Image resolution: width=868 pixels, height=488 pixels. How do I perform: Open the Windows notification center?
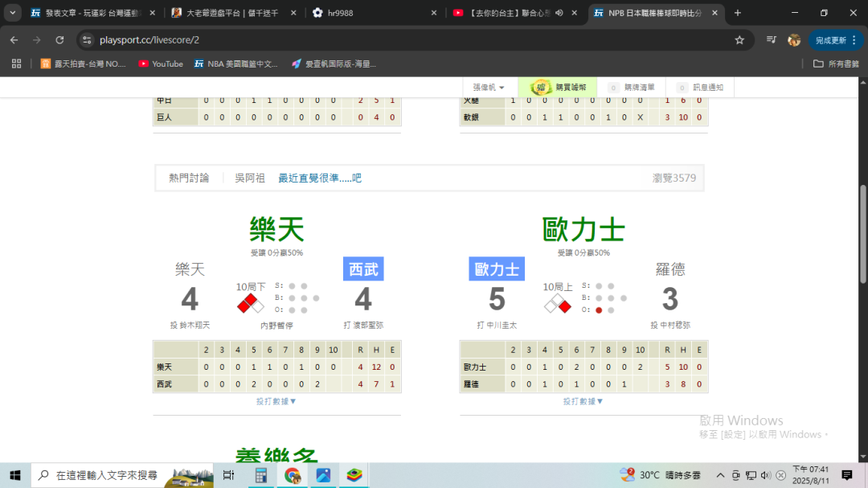coord(847,475)
